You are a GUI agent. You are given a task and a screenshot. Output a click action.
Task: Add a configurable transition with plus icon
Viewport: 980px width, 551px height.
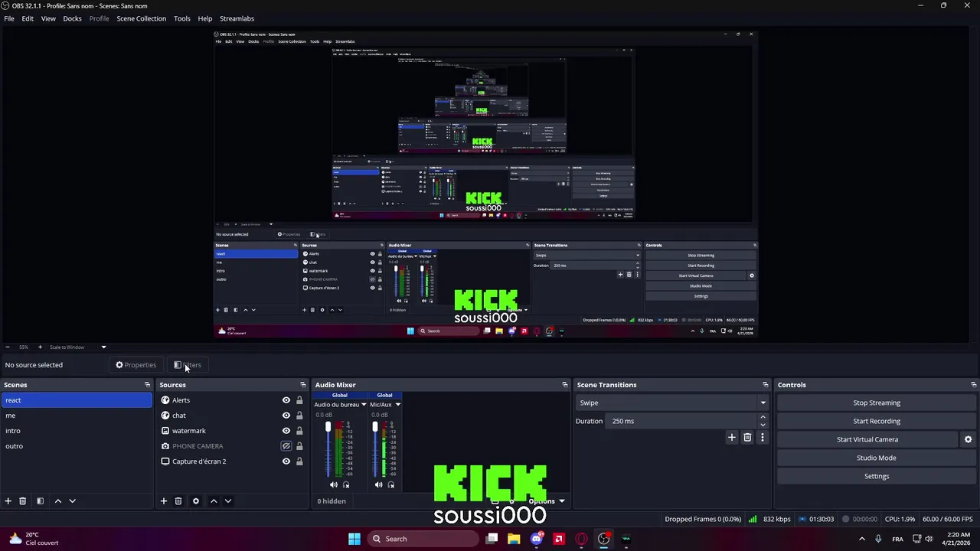(732, 438)
